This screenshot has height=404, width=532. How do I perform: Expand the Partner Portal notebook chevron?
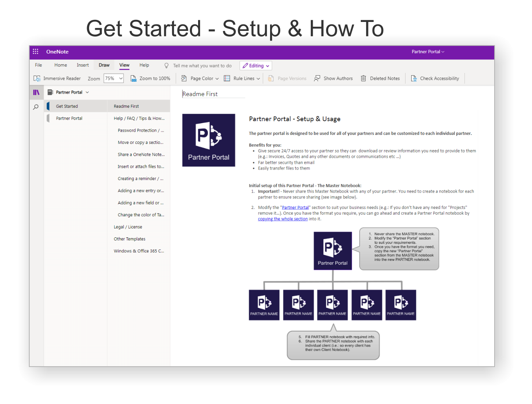(x=87, y=92)
